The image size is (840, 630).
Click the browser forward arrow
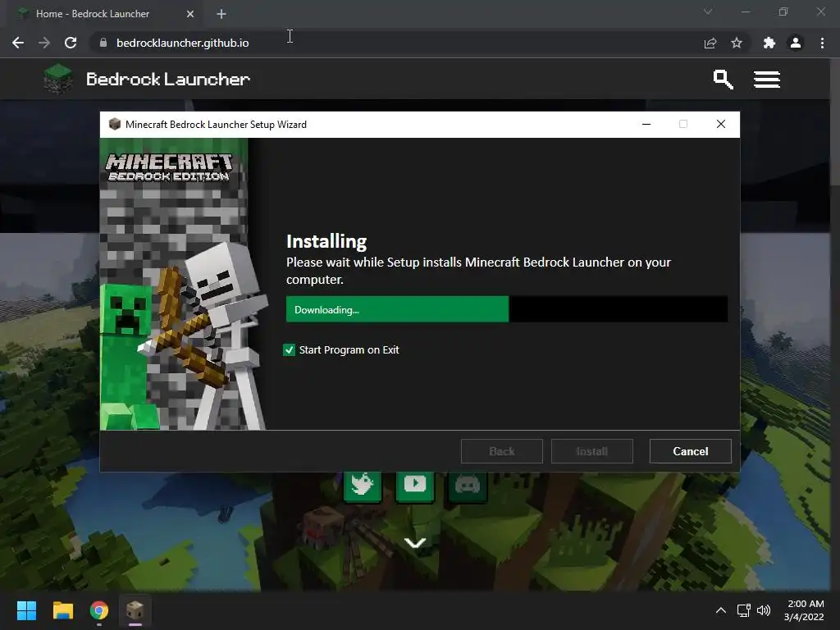pyautogui.click(x=44, y=43)
